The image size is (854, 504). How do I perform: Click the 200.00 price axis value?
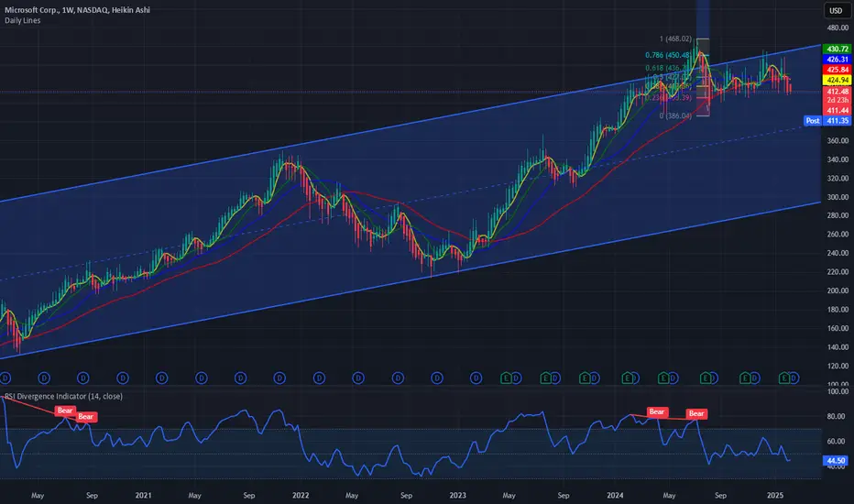[x=838, y=291]
